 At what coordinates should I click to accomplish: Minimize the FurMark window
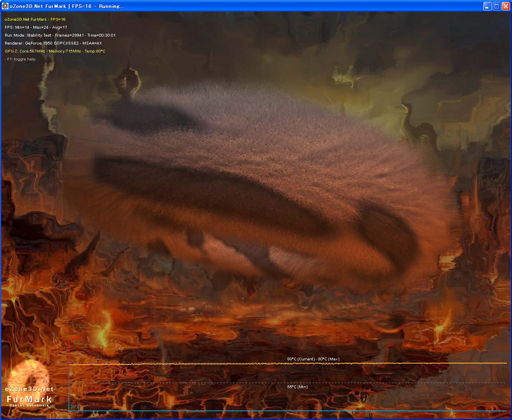487,6
